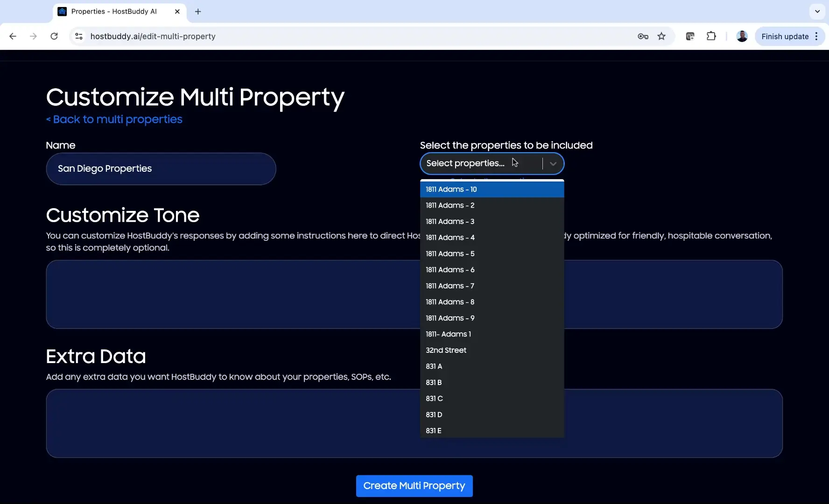Viewport: 829px width, 504px height.
Task: Select the 831 B property
Action: pyautogui.click(x=492, y=383)
